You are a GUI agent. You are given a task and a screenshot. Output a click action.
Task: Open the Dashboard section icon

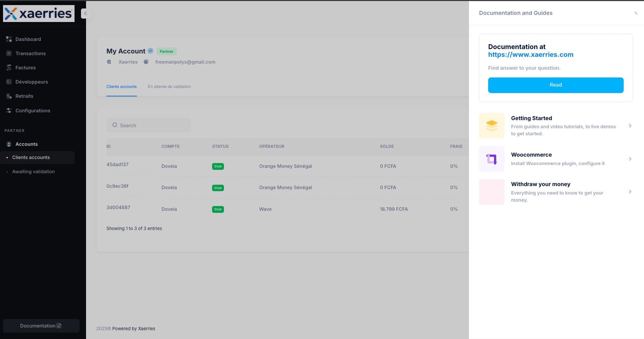[x=8, y=39]
